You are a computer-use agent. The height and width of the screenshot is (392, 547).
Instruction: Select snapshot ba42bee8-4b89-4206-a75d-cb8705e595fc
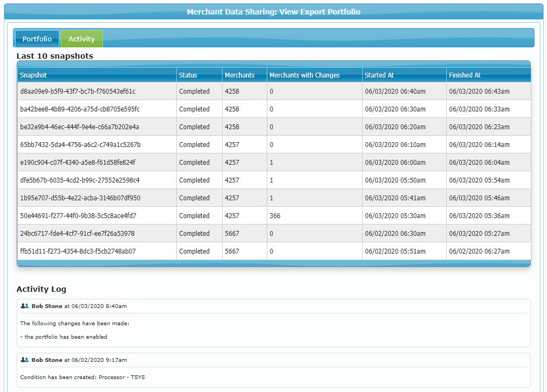coord(80,109)
